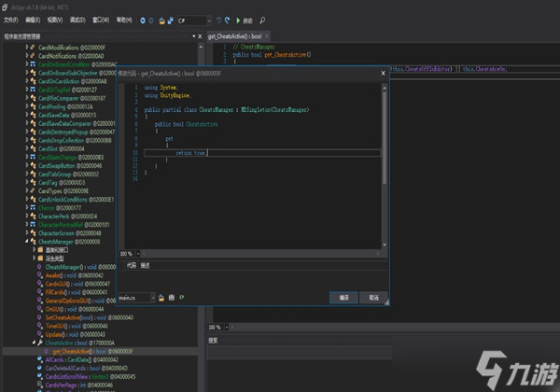The height and width of the screenshot is (392, 560).
Task: Navigate back with the blue arrow toolbar icon
Action: 143,21
